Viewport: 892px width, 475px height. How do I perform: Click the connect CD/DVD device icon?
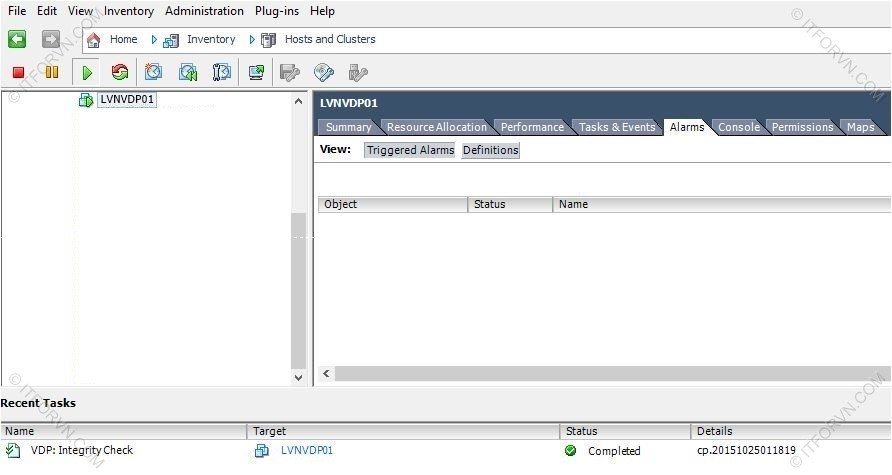(x=324, y=72)
